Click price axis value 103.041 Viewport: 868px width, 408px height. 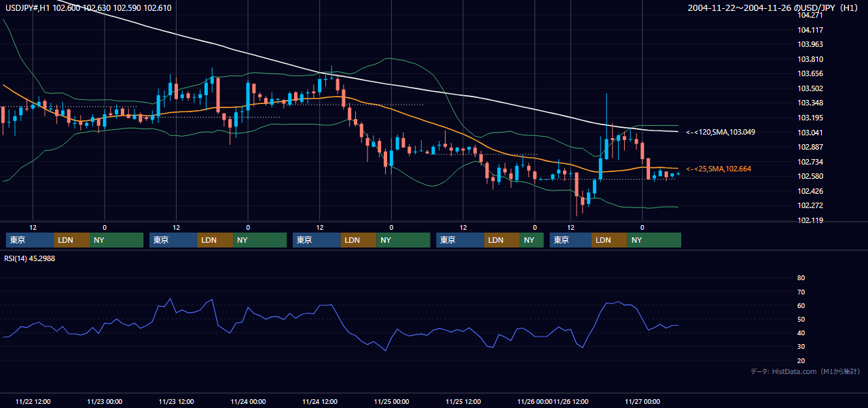810,132
